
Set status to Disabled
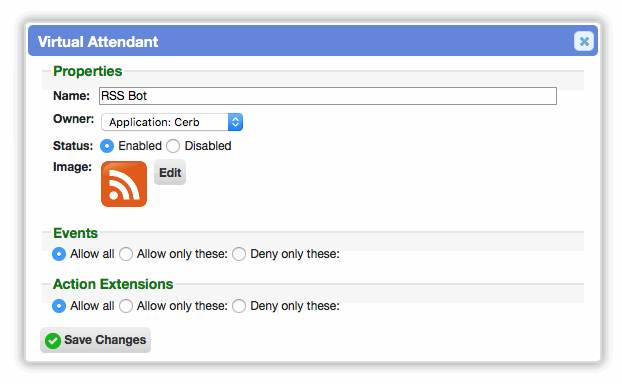click(173, 146)
